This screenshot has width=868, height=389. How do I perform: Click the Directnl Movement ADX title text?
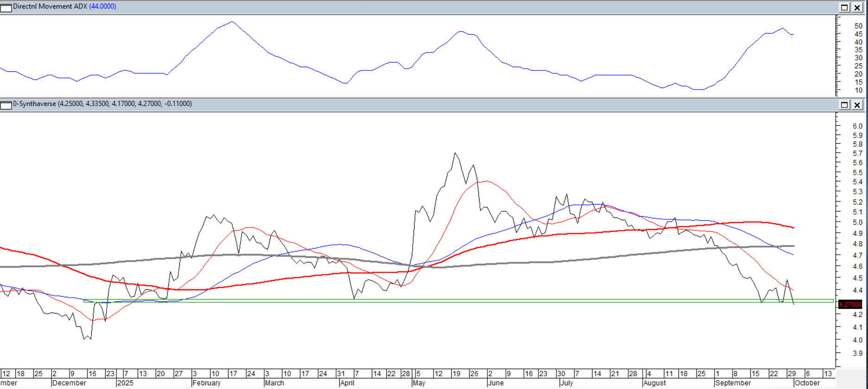pos(50,6)
